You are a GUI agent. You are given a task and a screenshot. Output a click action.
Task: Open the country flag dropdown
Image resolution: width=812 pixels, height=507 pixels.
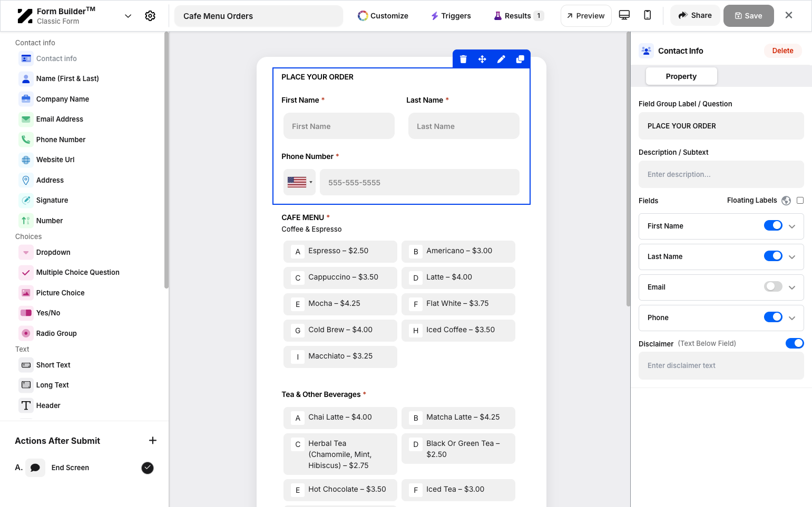coord(299,182)
